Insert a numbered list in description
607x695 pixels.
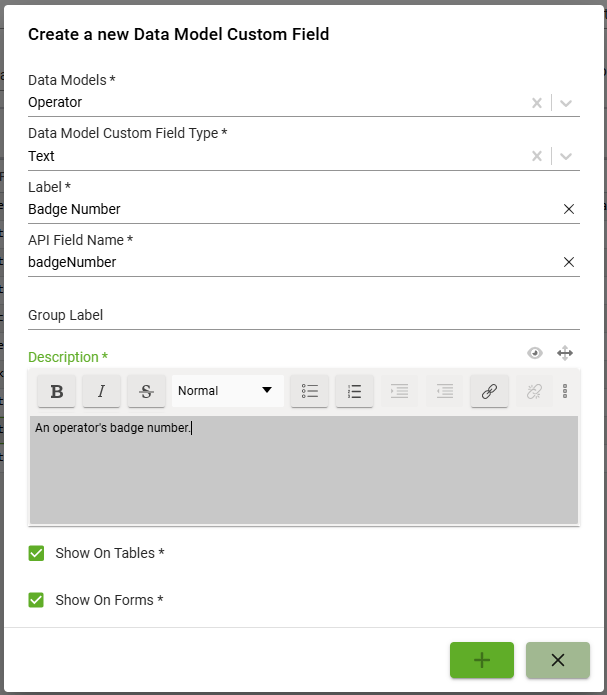(354, 391)
